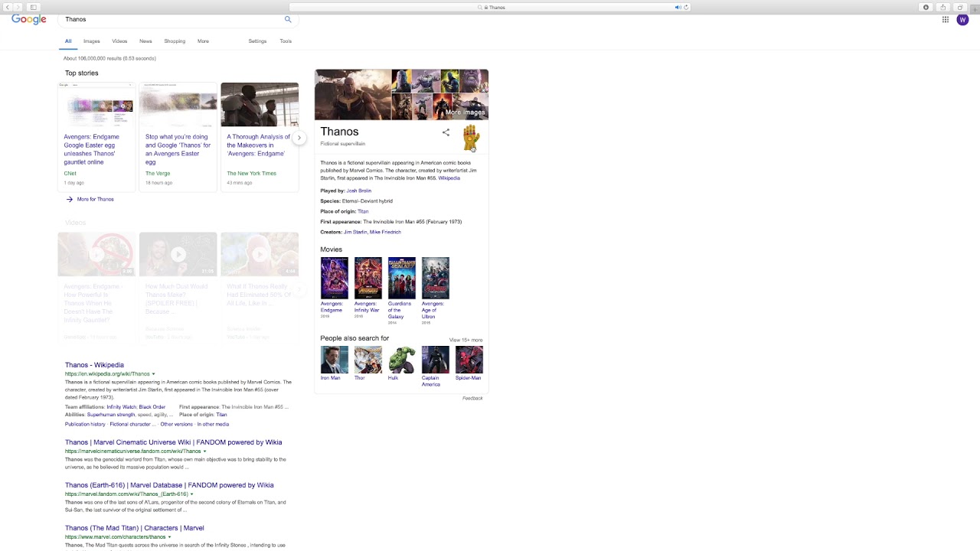Open the Google apps grid
The height and width of the screenshot is (551, 980).
[x=946, y=20]
